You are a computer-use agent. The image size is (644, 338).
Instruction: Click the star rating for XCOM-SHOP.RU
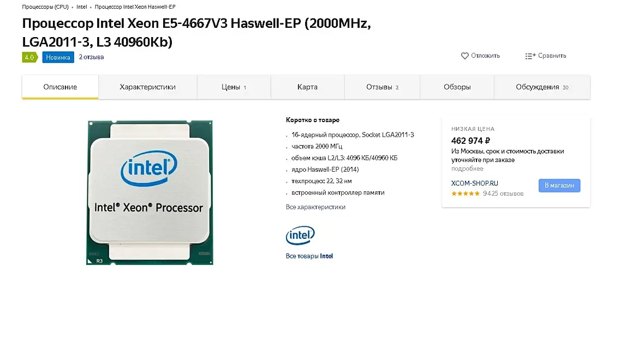(466, 194)
